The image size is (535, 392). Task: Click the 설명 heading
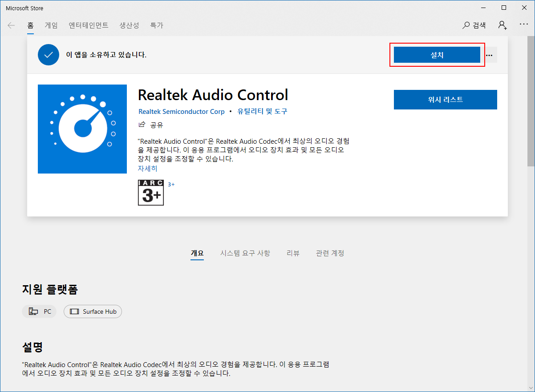[32, 347]
